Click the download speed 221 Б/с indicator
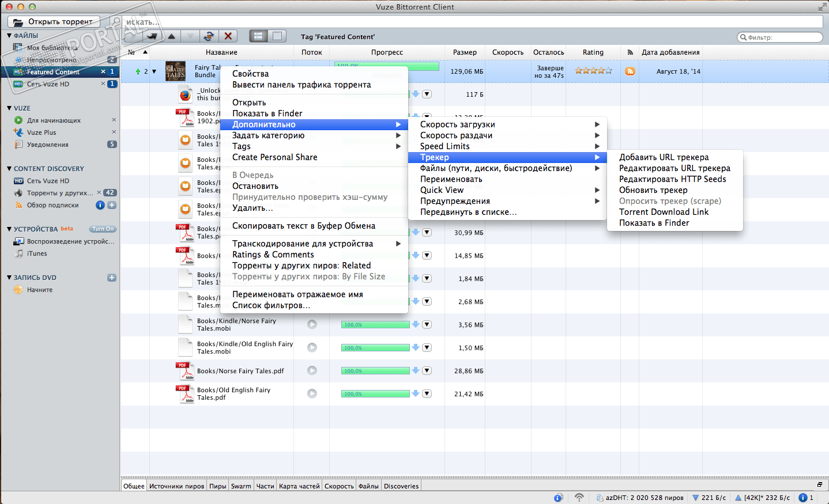Image resolution: width=829 pixels, height=504 pixels. point(709,498)
